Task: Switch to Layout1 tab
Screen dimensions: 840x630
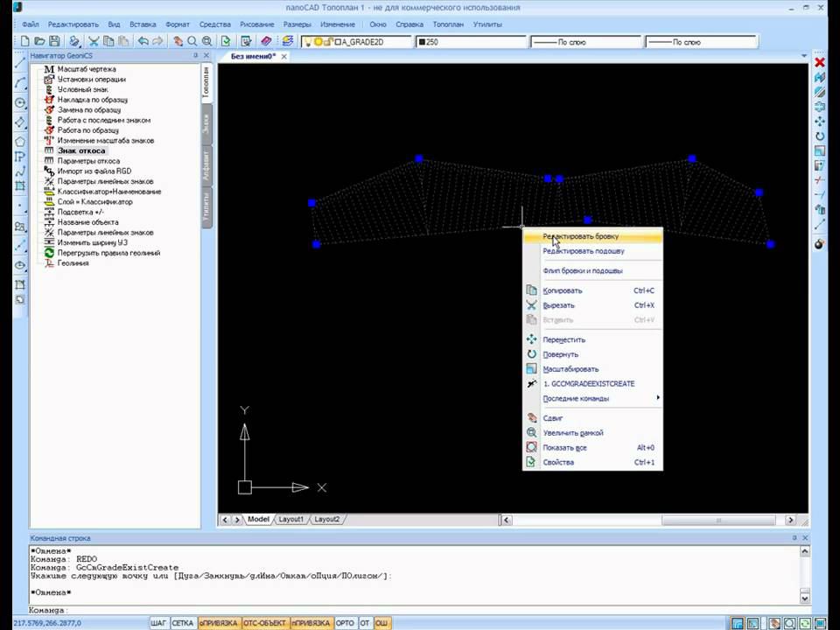Action: (291, 519)
